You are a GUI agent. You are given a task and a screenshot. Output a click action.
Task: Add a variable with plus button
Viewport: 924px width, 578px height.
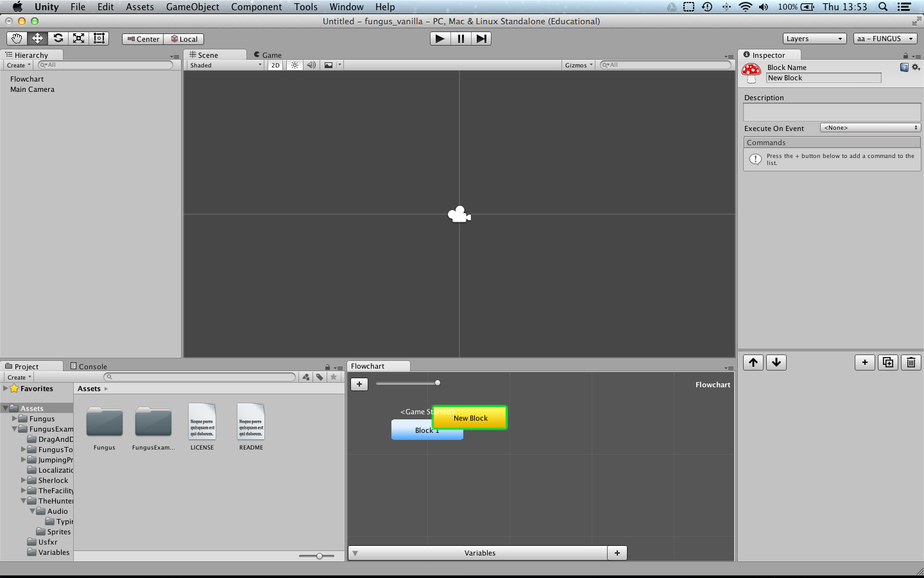[x=617, y=553]
